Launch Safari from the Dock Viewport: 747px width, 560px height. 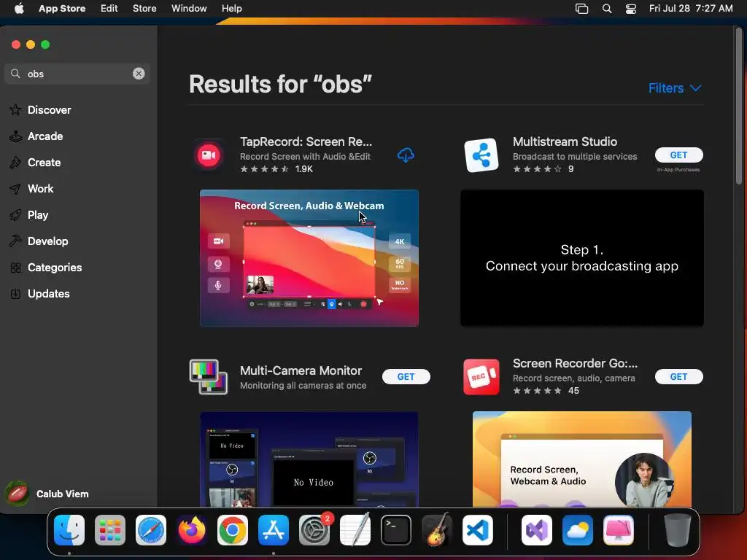[x=151, y=530]
